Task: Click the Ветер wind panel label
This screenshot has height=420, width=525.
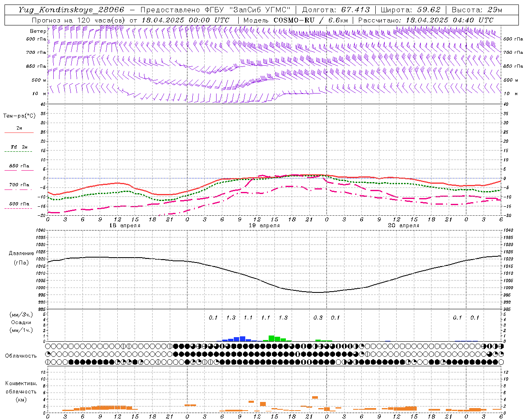Action: [38, 31]
